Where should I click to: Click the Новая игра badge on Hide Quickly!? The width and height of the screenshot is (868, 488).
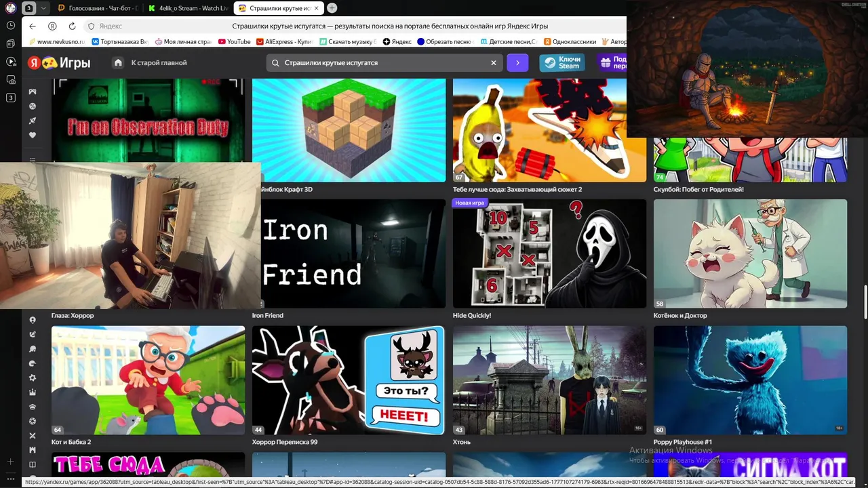click(x=469, y=203)
